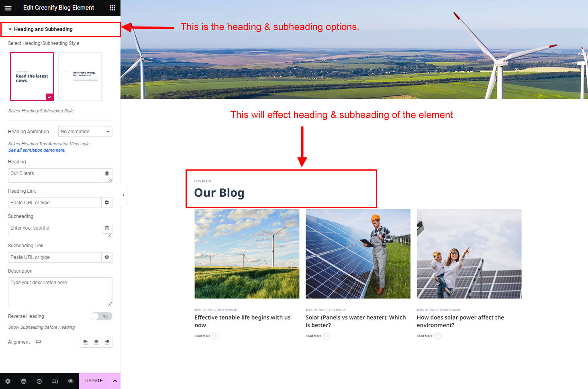Open Heading Link options gear
The image size is (588, 389).
[x=107, y=203]
